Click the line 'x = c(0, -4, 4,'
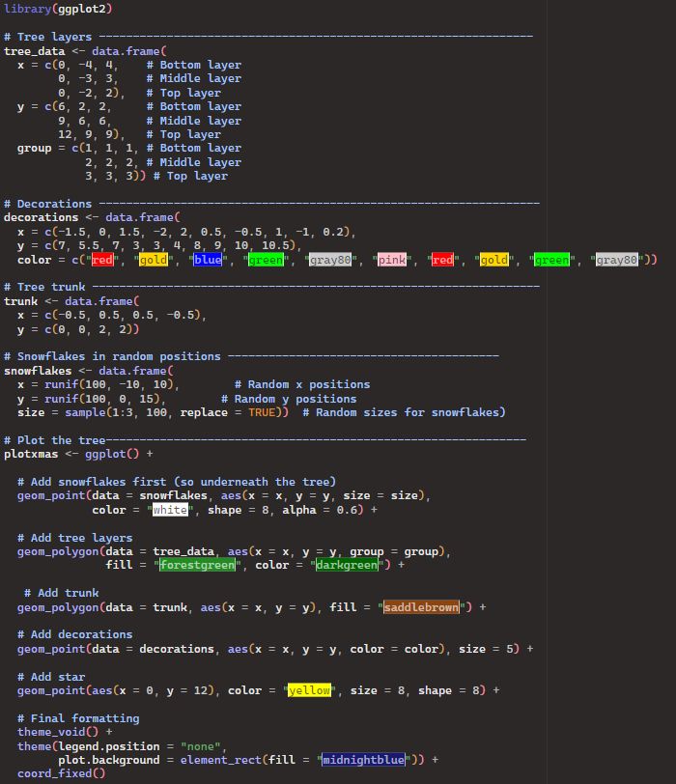Screen dimensions: 676x784 (x=68, y=65)
